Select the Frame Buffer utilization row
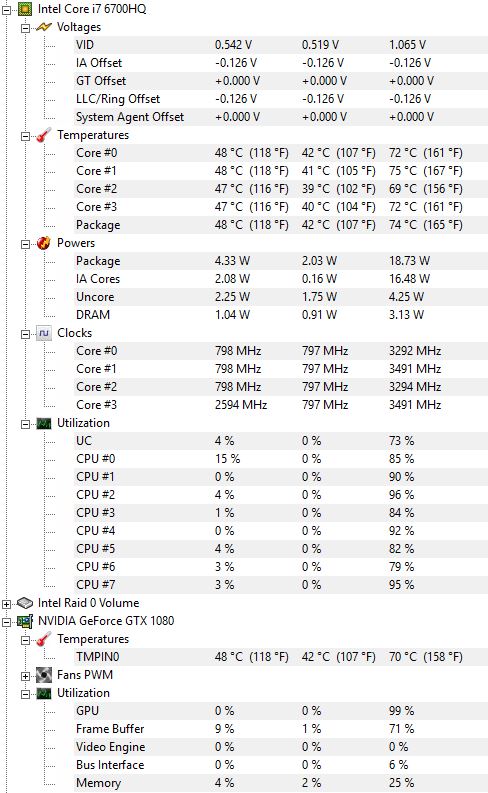This screenshot has width=488, height=793. 281,729
